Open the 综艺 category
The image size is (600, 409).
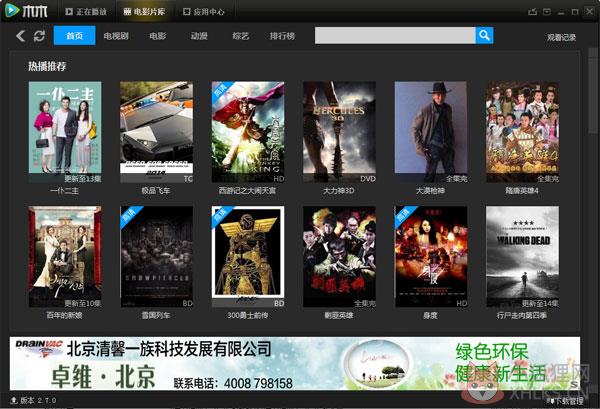pyautogui.click(x=241, y=36)
